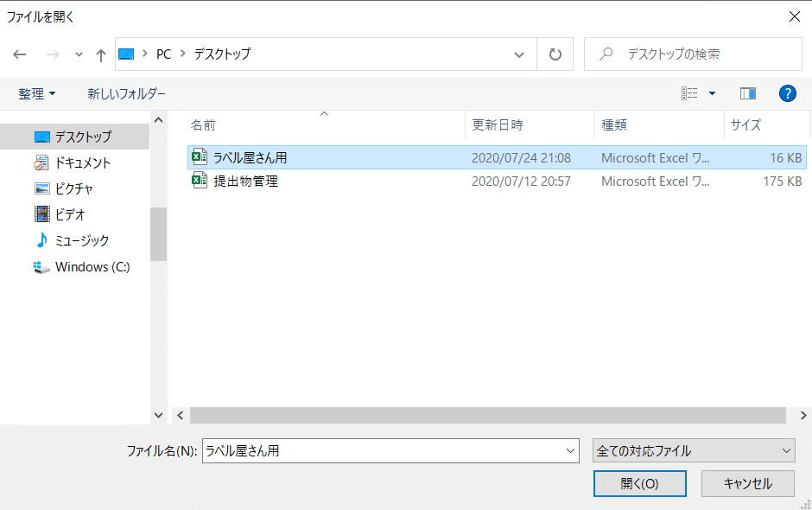Click navigation pane scroll down arrow
This screenshot has width=812, height=510.
point(158,415)
